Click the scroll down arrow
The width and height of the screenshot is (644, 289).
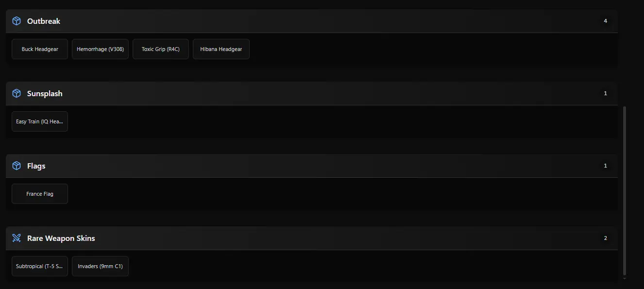[x=625, y=279]
